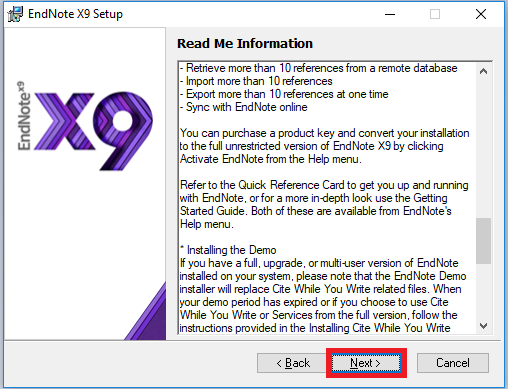Click the 'Refer to the Quick Reference Card' line

click(324, 185)
